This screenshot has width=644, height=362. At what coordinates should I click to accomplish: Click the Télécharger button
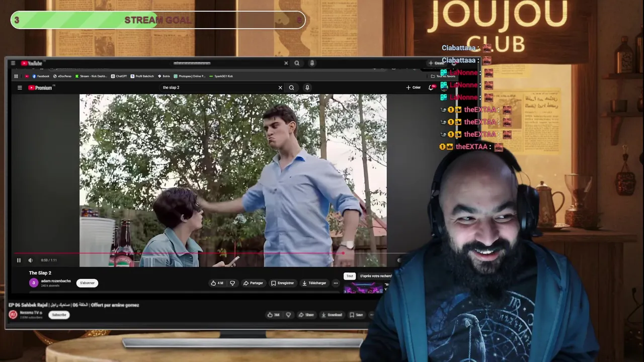(x=314, y=283)
